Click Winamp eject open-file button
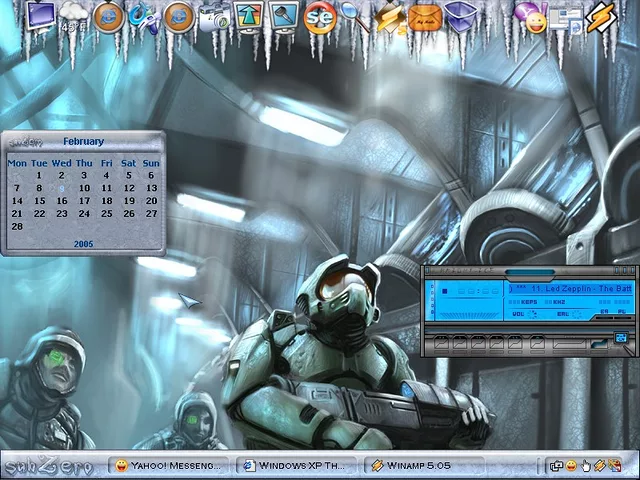Viewport: 640px width, 480px height. [x=537, y=343]
